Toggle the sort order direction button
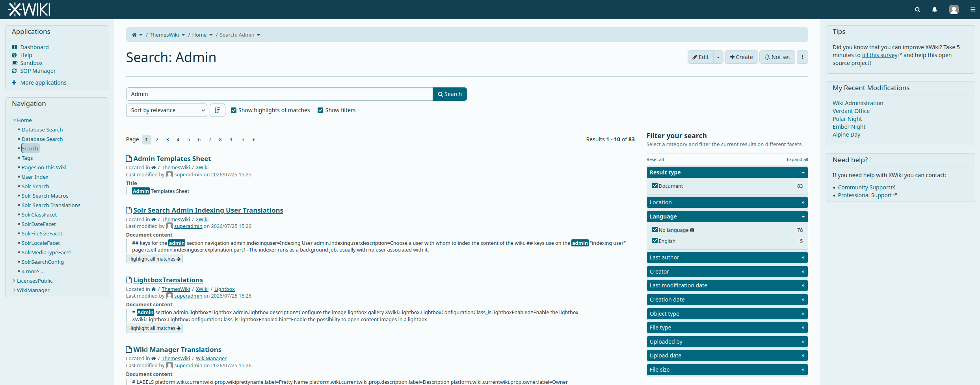The height and width of the screenshot is (385, 980). pos(217,110)
